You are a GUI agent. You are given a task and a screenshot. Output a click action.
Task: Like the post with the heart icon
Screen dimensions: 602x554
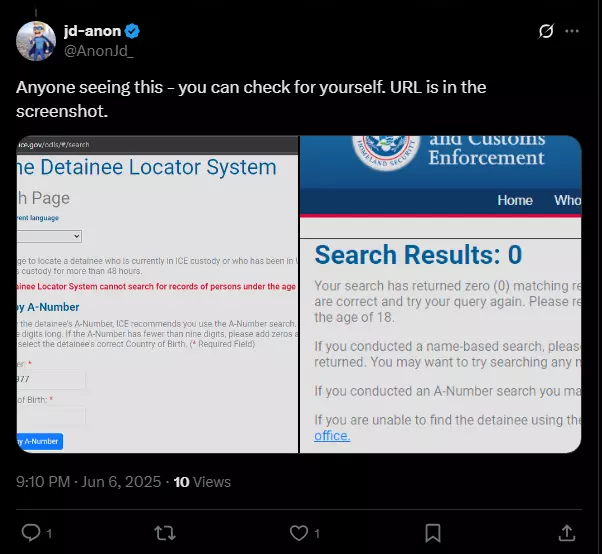tap(299, 533)
